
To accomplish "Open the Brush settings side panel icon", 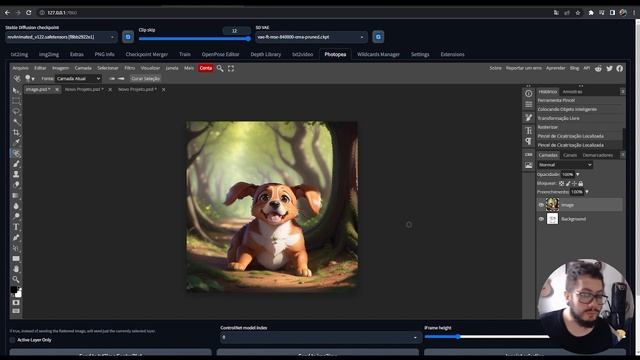I will (x=529, y=118).
